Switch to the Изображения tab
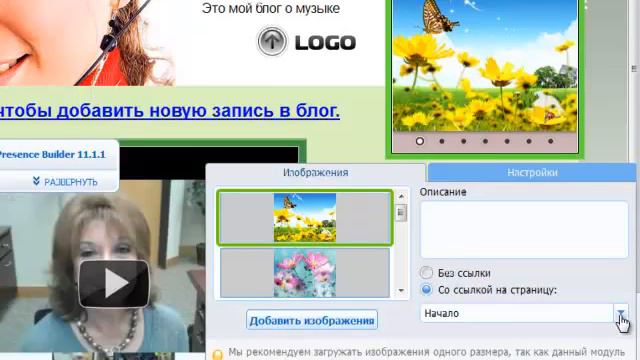Screen dimensions: 640x360 coord(316,172)
